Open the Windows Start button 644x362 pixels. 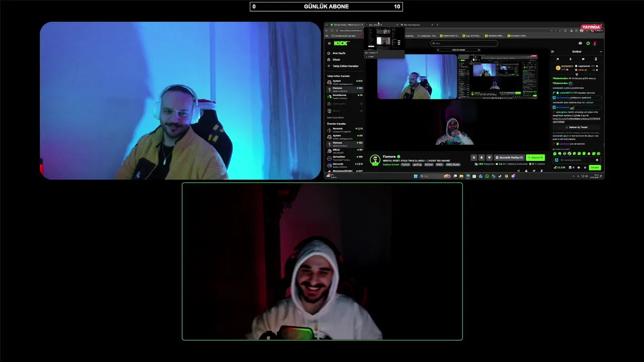tap(416, 176)
